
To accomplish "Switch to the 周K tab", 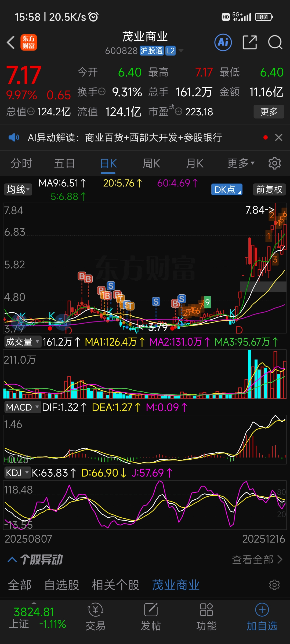I will coord(151,163).
